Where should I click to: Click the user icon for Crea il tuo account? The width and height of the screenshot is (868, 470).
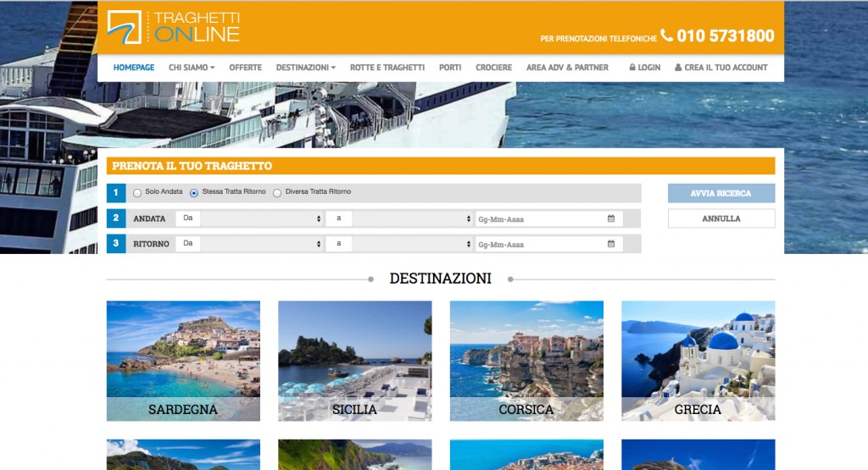tap(678, 68)
